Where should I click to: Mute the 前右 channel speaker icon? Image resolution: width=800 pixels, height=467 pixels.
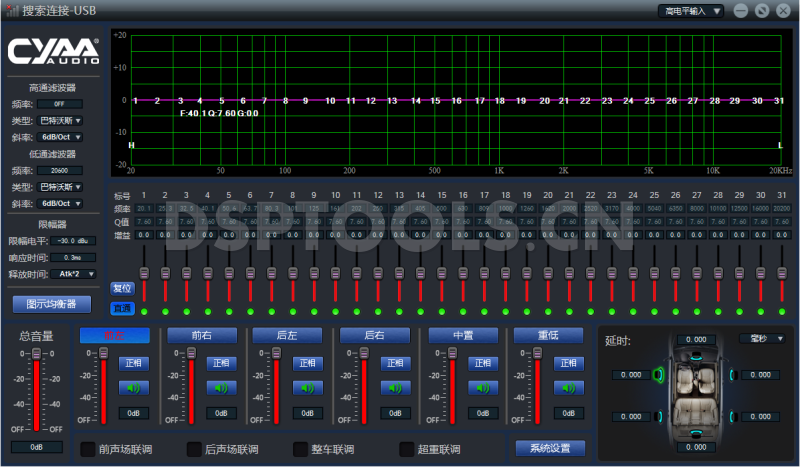221,388
